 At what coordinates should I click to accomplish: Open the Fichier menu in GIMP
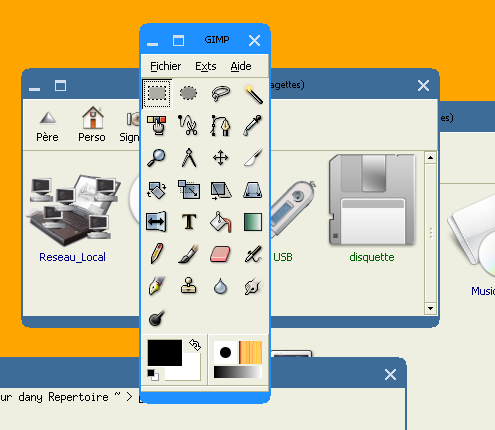165,66
